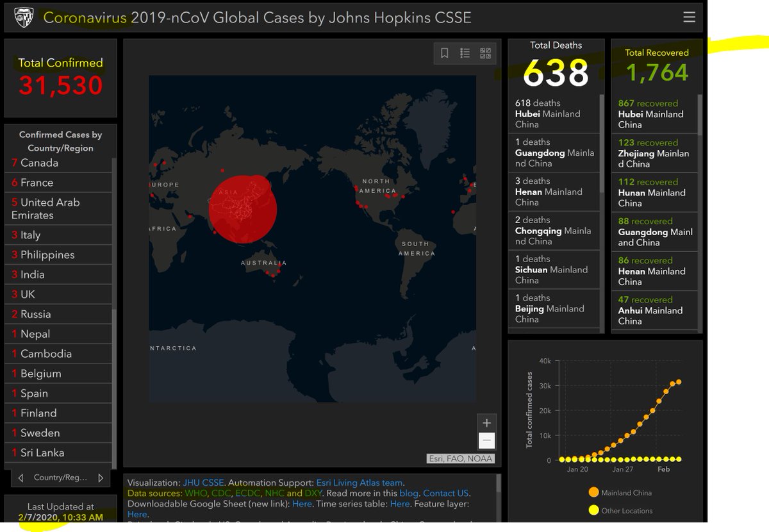Select the 2 Russia row
The width and height of the screenshot is (769, 532).
(59, 315)
